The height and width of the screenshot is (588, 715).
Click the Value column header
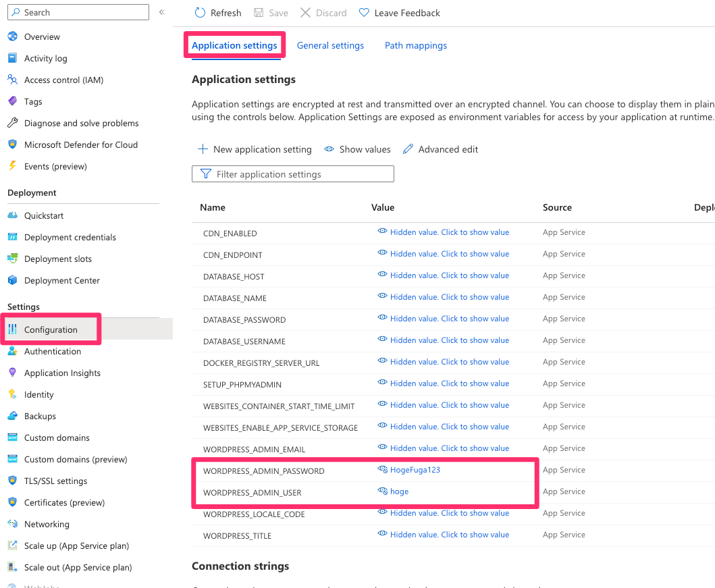pos(383,207)
